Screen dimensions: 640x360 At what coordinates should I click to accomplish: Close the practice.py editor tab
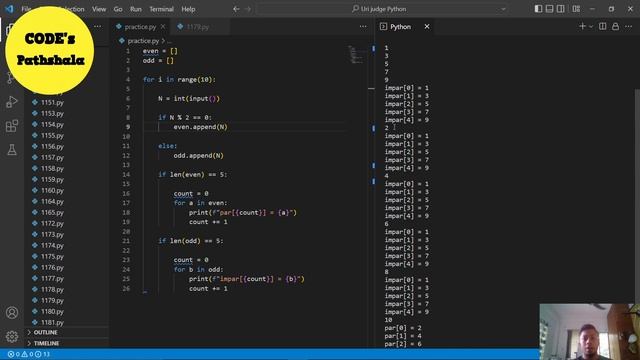coord(163,27)
